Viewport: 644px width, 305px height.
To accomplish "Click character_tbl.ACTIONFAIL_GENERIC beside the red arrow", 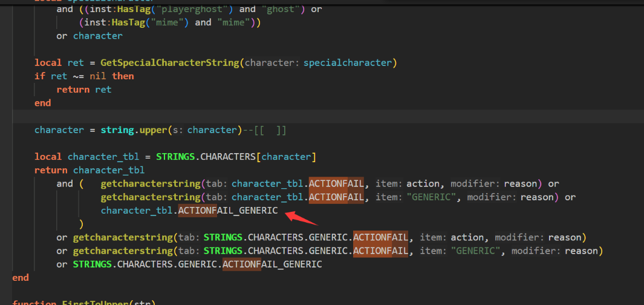I will coord(189,211).
